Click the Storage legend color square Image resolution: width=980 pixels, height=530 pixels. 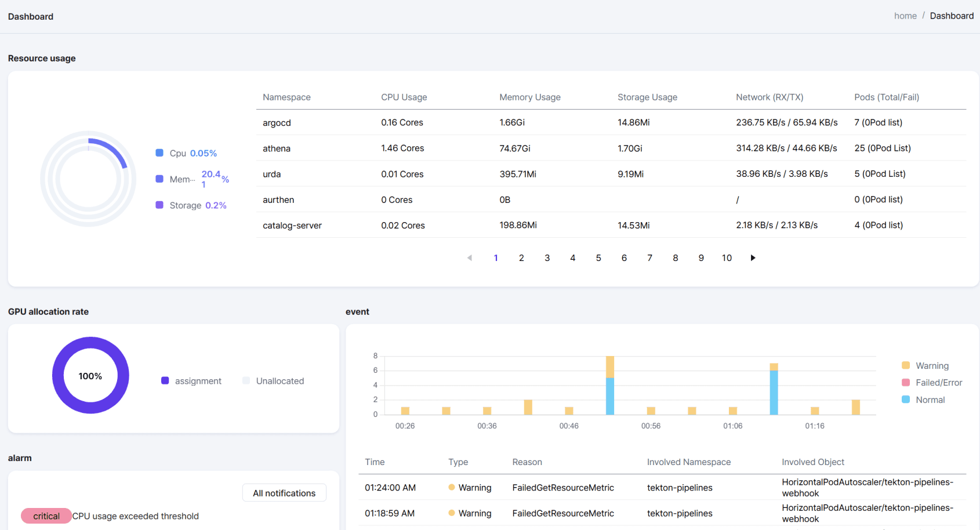pos(159,205)
